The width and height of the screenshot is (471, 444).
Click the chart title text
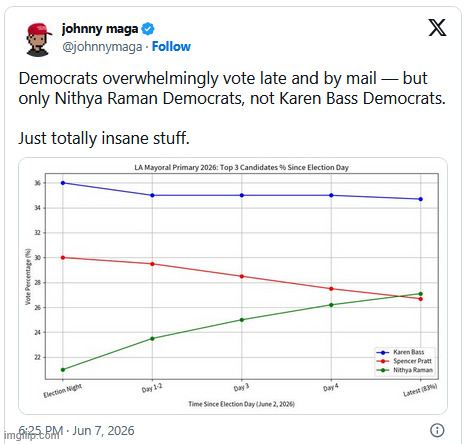[x=241, y=167]
